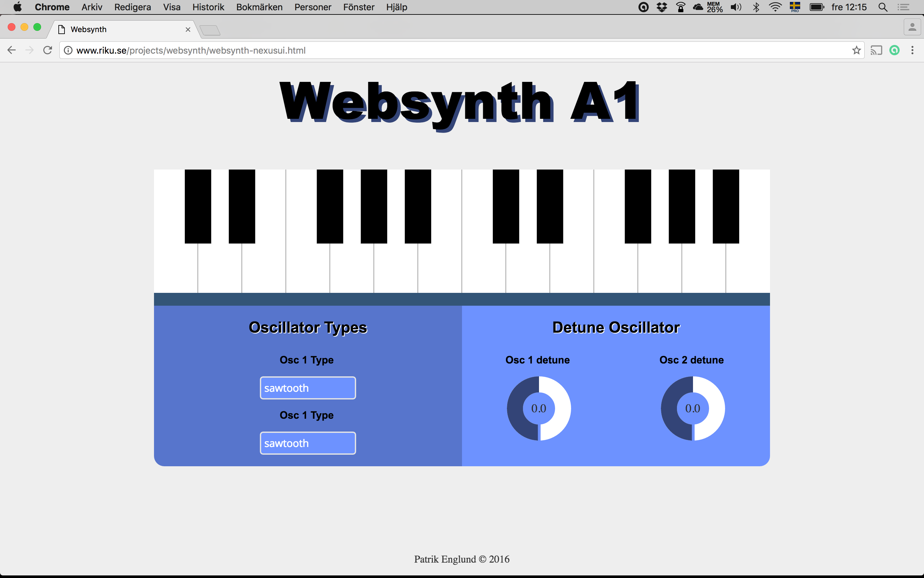Image resolution: width=924 pixels, height=578 pixels.
Task: Open the Chrome profile button
Action: [x=912, y=27]
